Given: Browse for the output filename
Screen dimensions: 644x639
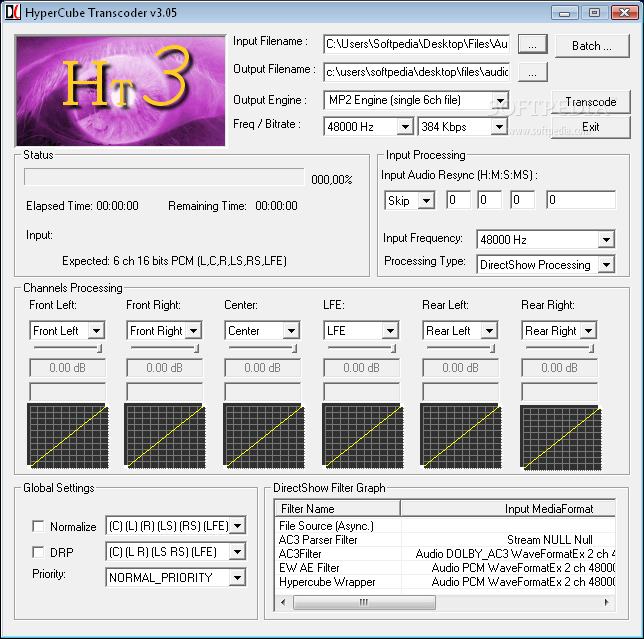Looking at the screenshot, I should pos(532,73).
